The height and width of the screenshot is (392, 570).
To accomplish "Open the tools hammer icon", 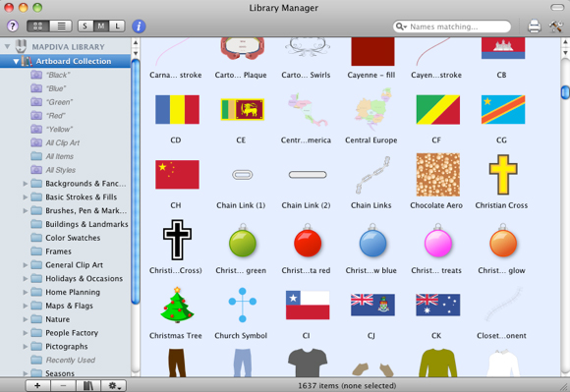I will point(555,27).
